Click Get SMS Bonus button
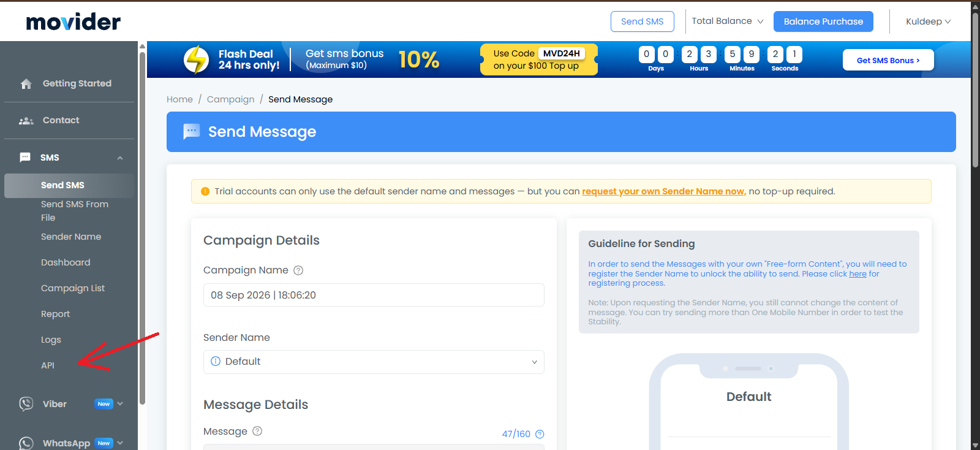Image resolution: width=980 pixels, height=450 pixels. (888, 60)
